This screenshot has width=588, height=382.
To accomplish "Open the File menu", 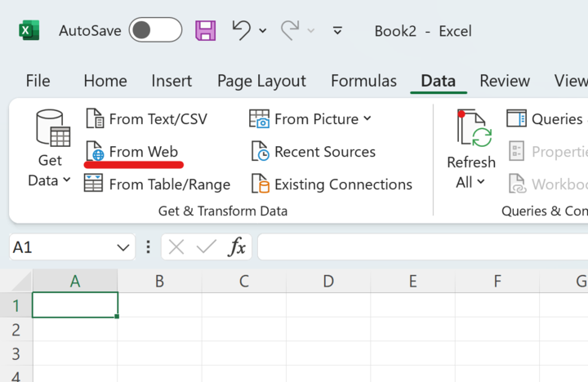I will pyautogui.click(x=38, y=81).
